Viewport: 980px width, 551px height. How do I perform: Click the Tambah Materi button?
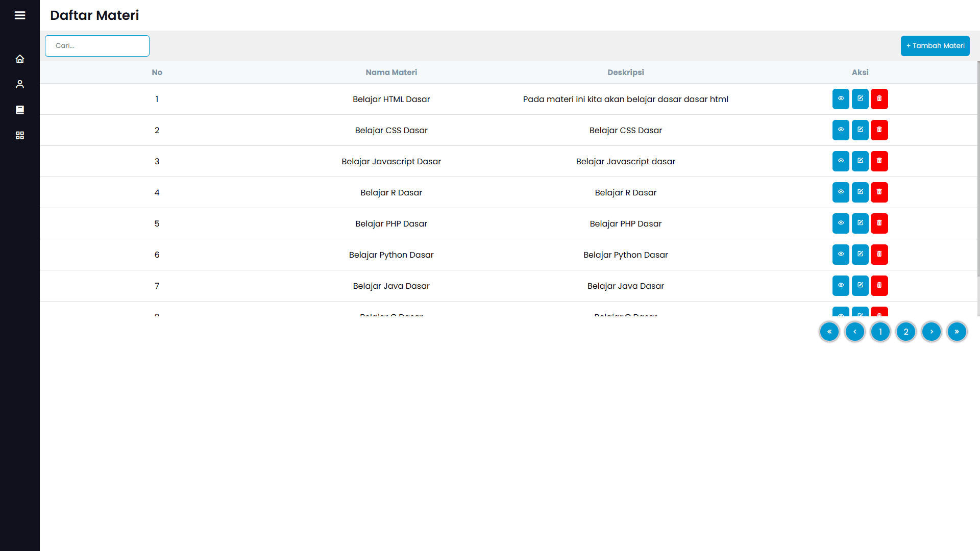pos(935,46)
